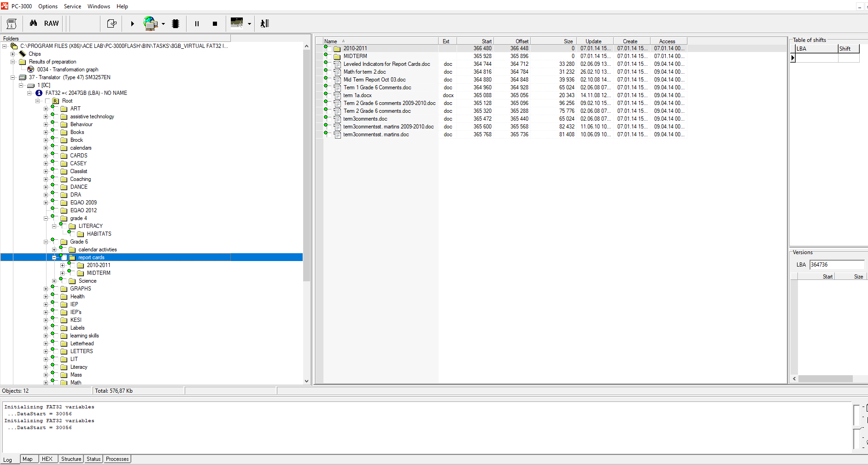
Task: Sort file list by Size column header
Action: tap(568, 41)
